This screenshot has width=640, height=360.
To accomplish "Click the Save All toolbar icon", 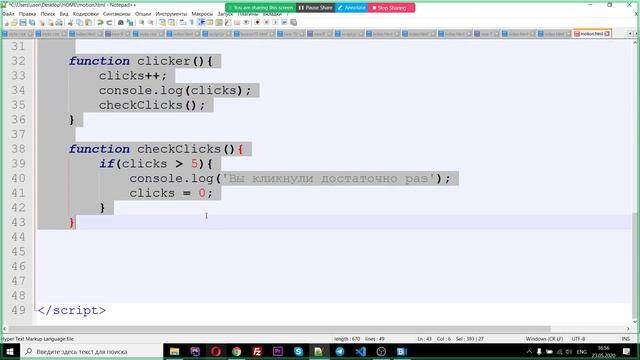I will click(x=32, y=22).
